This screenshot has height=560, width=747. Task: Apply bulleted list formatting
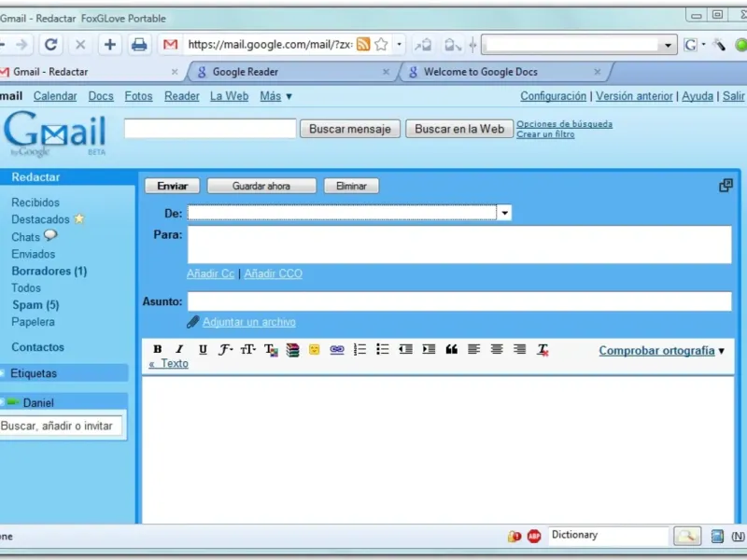383,349
